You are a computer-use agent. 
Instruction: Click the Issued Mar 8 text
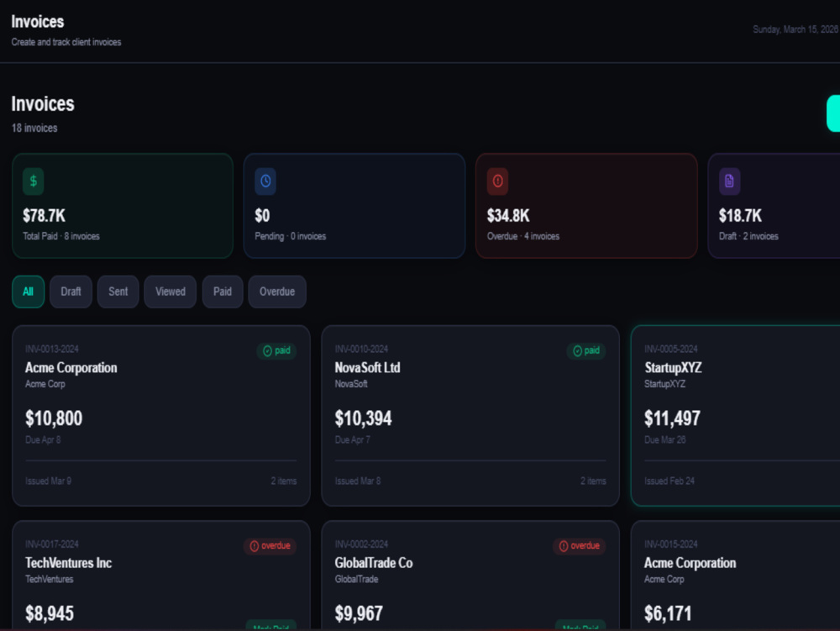(x=358, y=481)
